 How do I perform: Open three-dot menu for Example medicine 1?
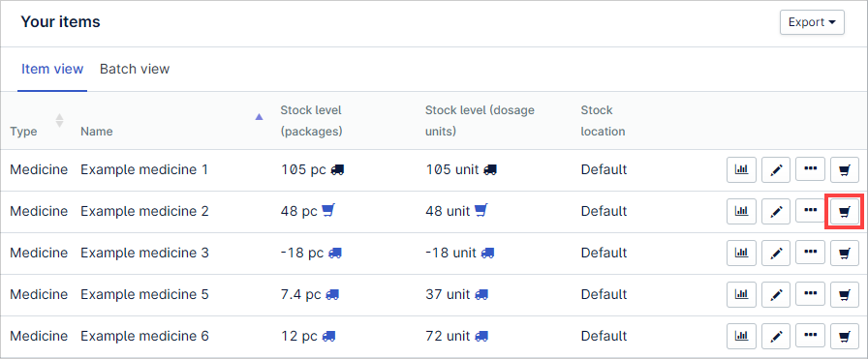tap(811, 169)
